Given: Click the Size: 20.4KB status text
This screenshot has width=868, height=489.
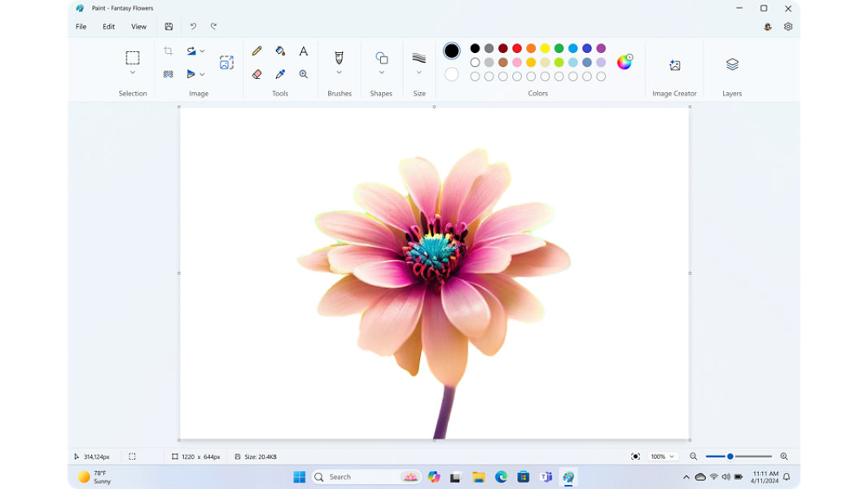Looking at the screenshot, I should click(261, 457).
